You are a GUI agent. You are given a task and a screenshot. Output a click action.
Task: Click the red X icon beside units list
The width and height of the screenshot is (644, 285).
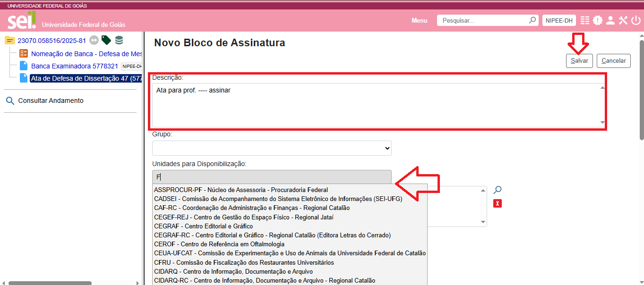pos(497,203)
